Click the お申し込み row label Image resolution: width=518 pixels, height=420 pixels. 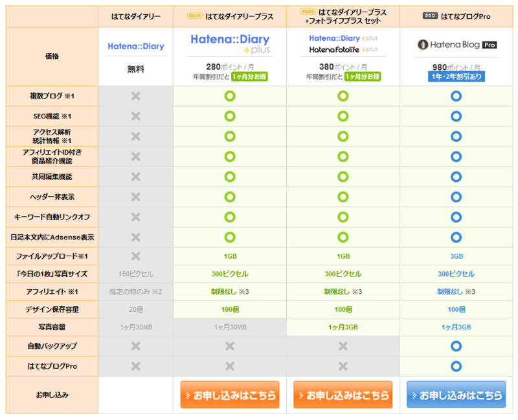pos(52,395)
